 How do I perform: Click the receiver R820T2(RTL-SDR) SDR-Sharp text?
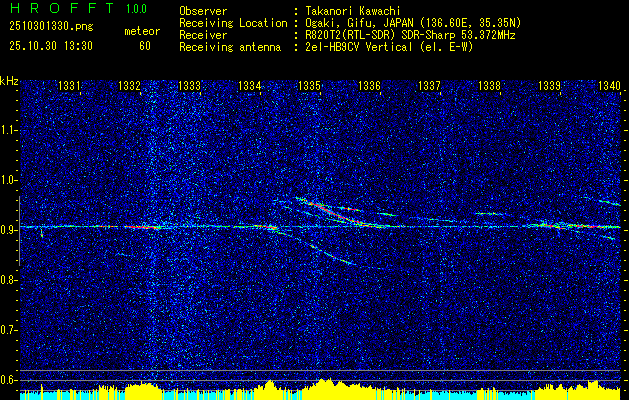pos(408,35)
